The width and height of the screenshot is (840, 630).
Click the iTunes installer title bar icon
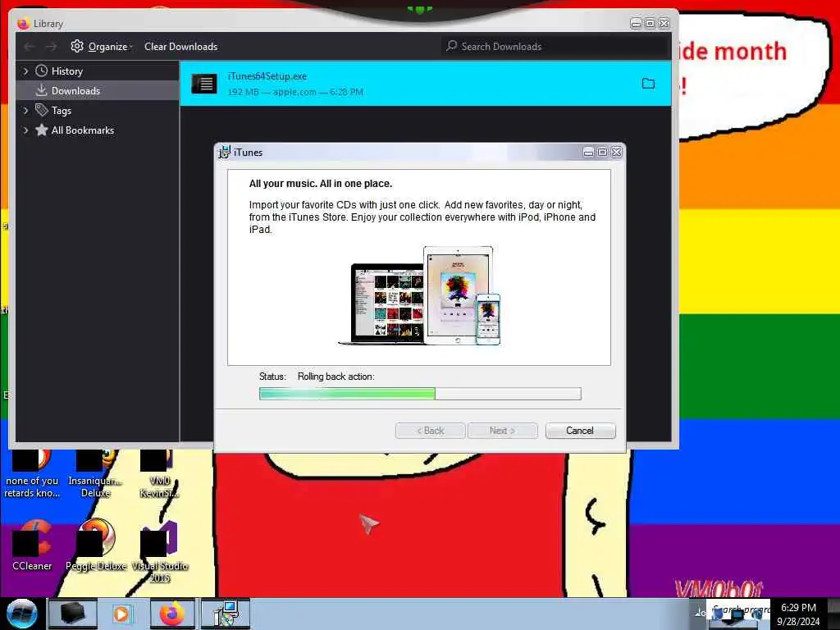pyautogui.click(x=225, y=152)
